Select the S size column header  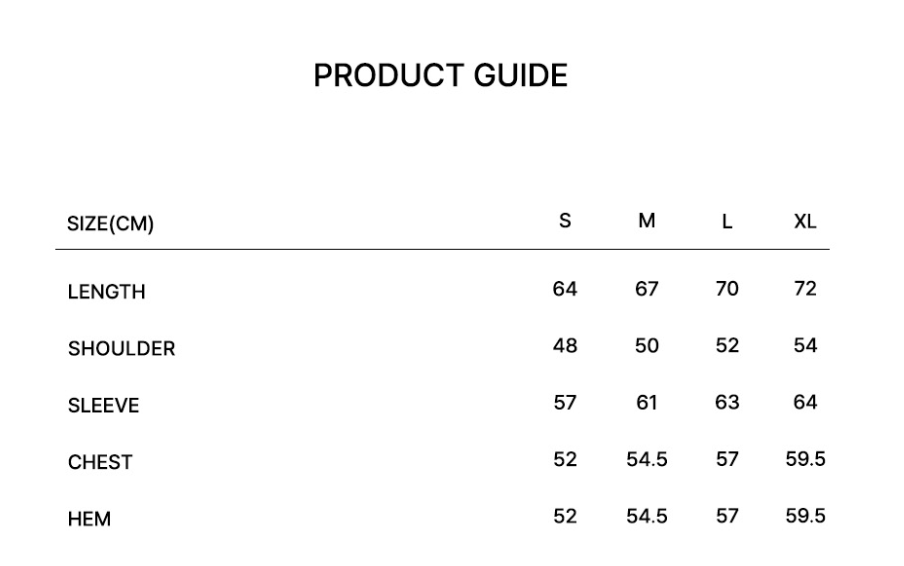[x=565, y=222]
